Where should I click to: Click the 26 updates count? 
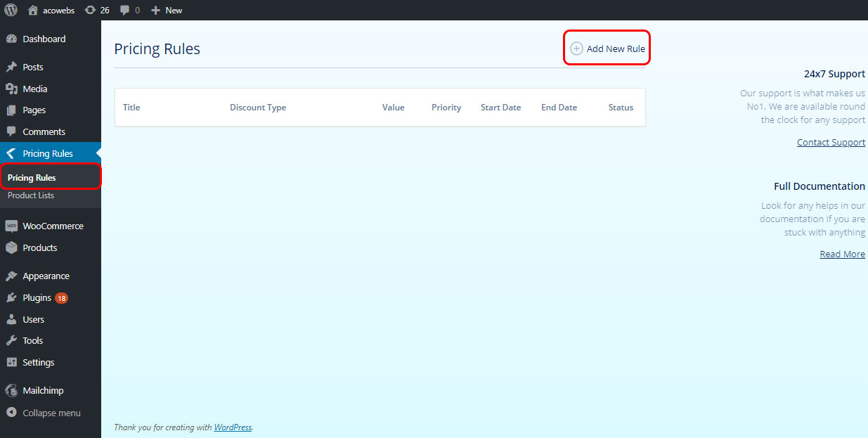pos(105,11)
